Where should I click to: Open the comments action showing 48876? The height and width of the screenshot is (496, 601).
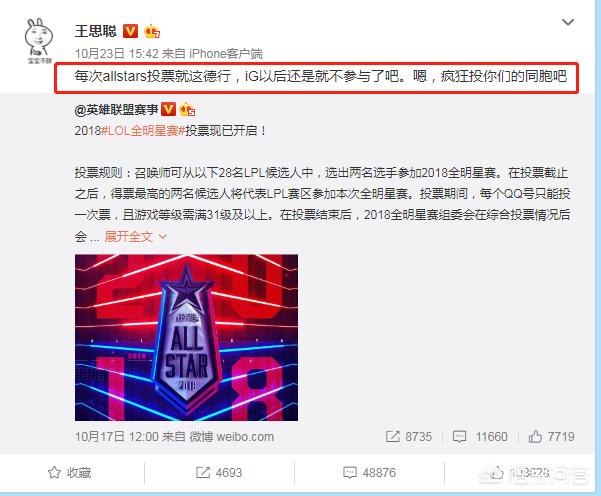(x=369, y=473)
